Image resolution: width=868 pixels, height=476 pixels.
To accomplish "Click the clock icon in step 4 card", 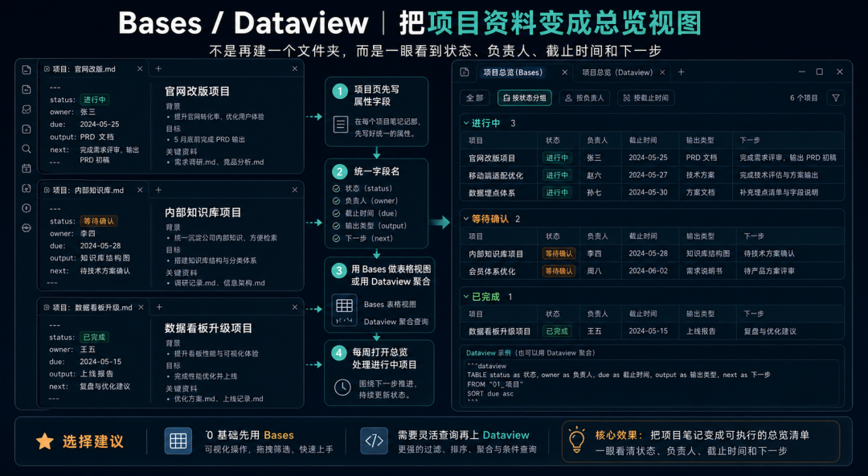I will [x=342, y=388].
